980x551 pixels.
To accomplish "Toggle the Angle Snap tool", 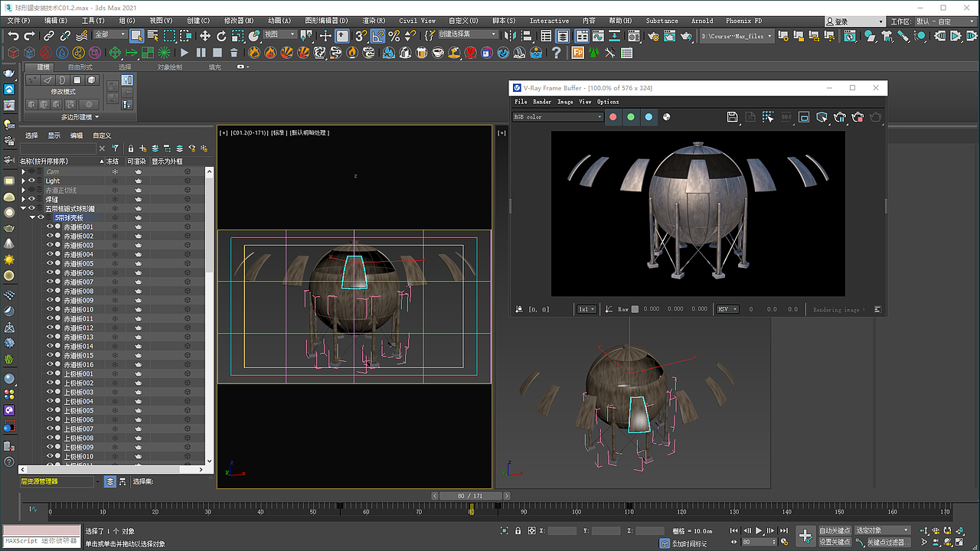I will coord(378,36).
